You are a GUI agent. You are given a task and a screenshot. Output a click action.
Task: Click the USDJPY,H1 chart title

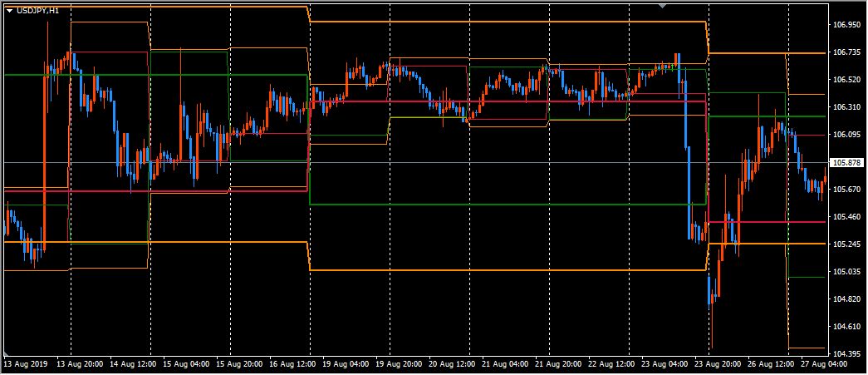37,10
